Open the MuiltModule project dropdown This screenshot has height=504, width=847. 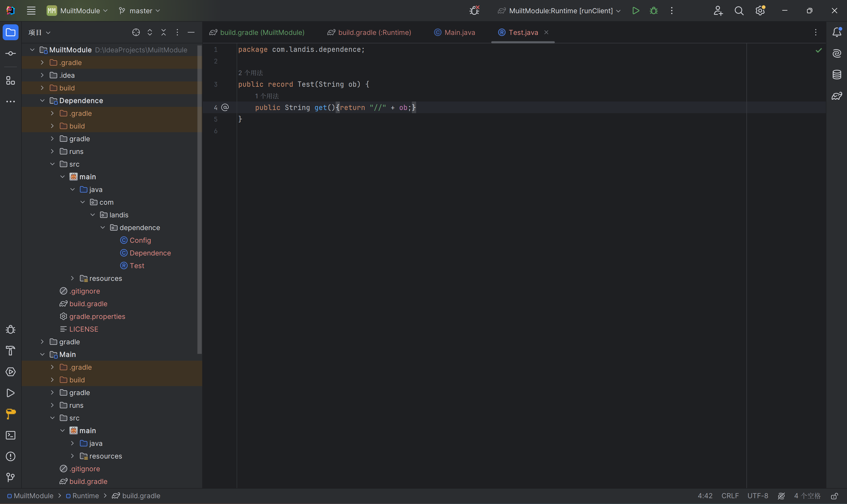coord(78,11)
